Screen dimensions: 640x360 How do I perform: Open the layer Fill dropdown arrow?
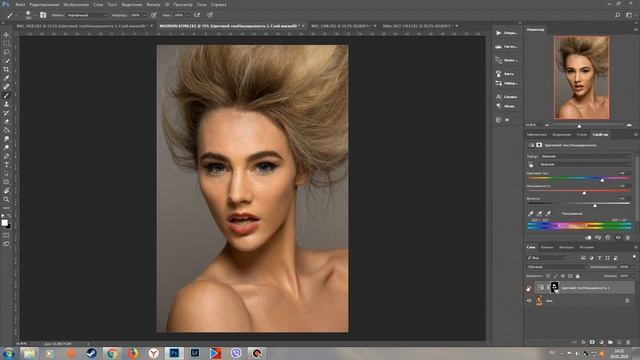[633, 276]
